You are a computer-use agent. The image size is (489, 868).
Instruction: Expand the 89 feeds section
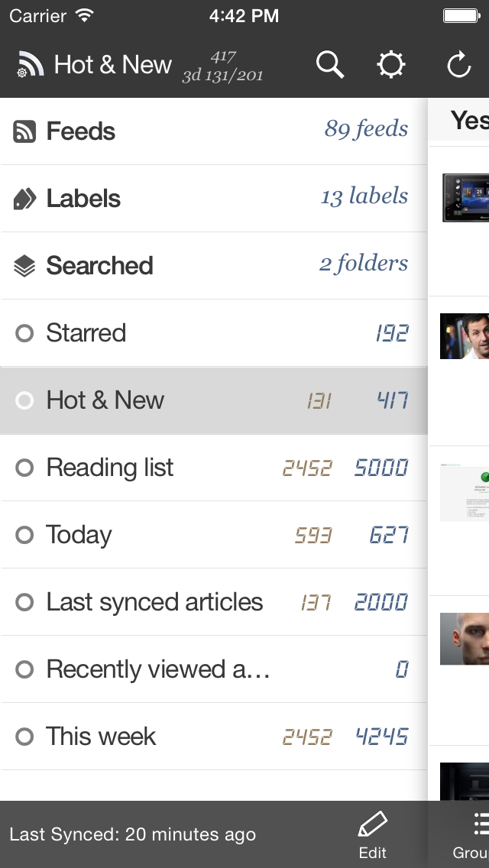click(x=366, y=129)
